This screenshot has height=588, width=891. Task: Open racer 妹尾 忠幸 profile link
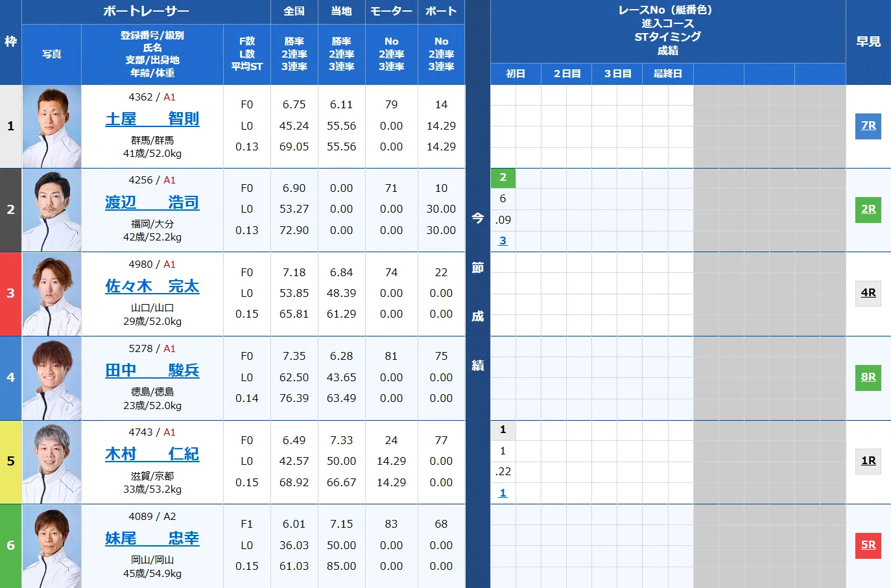click(x=152, y=539)
